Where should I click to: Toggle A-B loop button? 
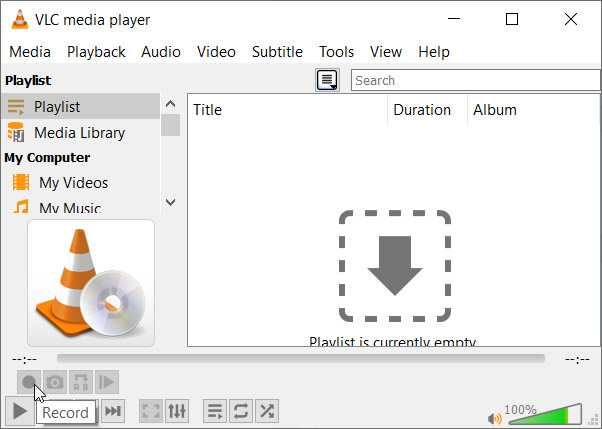coord(81,381)
